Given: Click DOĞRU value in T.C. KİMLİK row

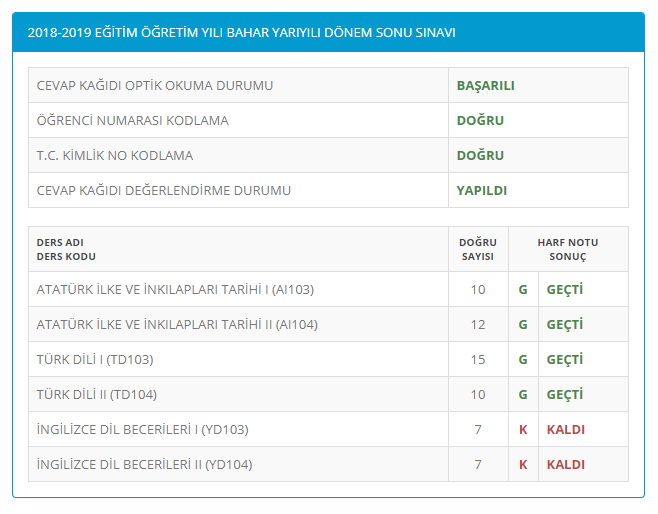Looking at the screenshot, I should [480, 156].
